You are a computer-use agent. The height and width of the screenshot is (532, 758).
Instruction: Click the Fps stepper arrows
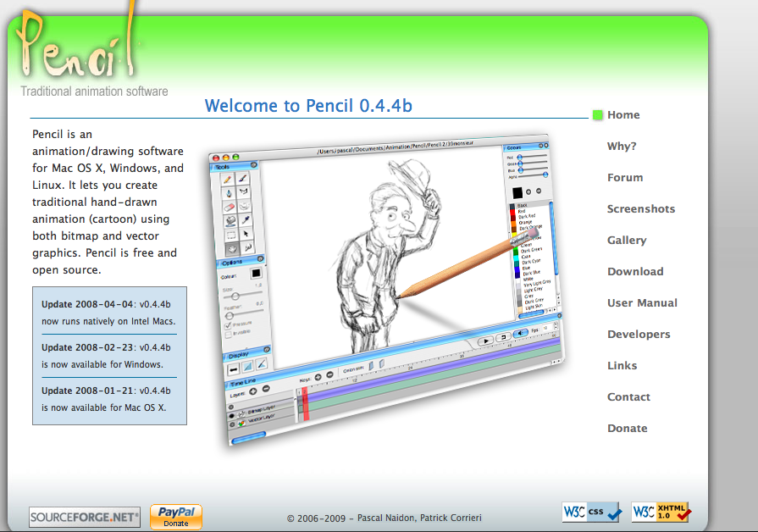pyautogui.click(x=556, y=326)
